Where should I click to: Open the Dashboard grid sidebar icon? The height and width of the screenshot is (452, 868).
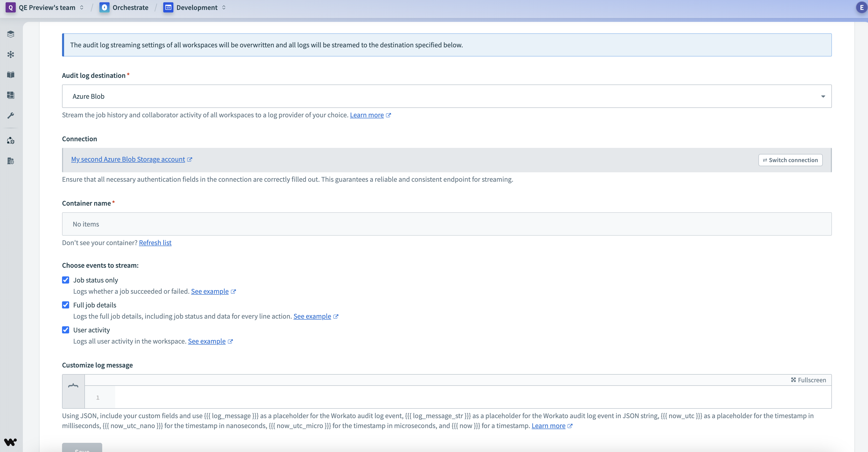tap(11, 95)
